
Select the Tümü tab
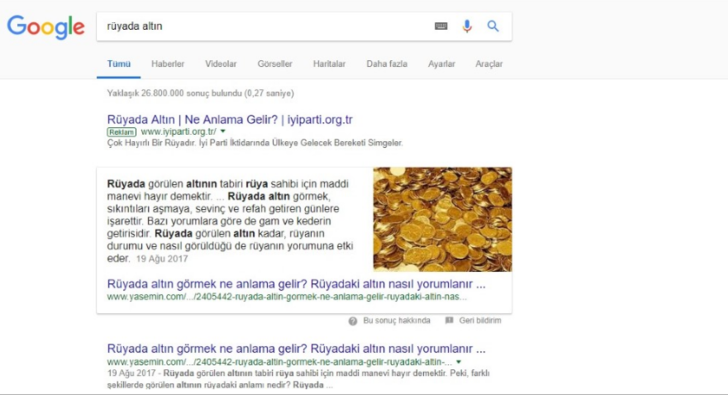(119, 64)
